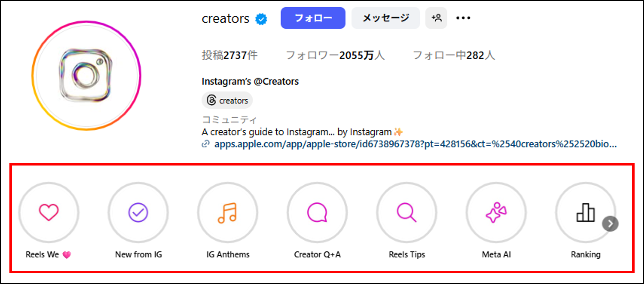Click the Reels Tips label text
The width and height of the screenshot is (644, 284).
point(407,254)
